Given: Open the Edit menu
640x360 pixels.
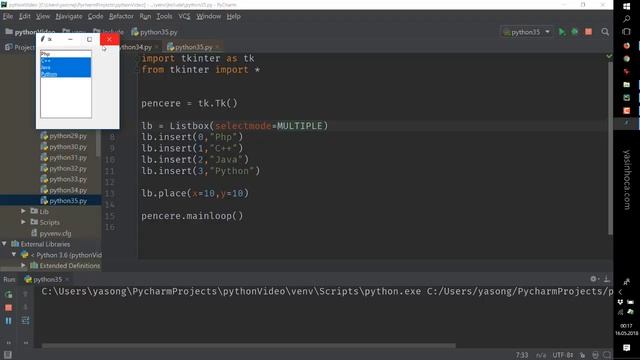Looking at the screenshot, I should (24, 16).
